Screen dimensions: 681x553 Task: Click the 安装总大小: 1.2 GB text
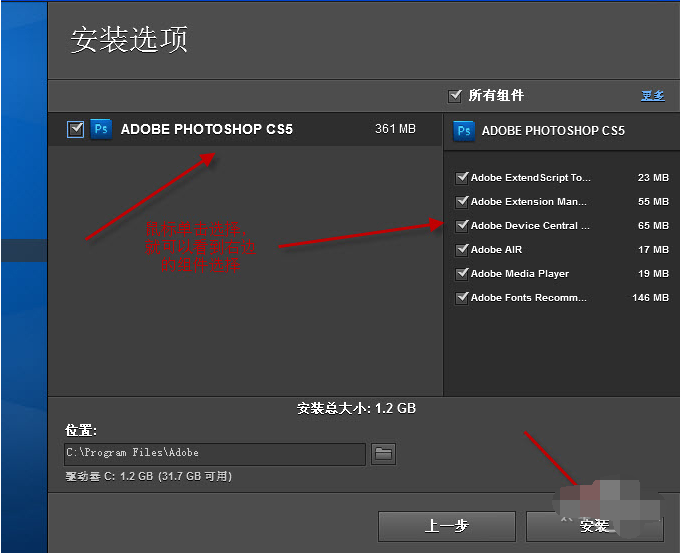click(357, 408)
